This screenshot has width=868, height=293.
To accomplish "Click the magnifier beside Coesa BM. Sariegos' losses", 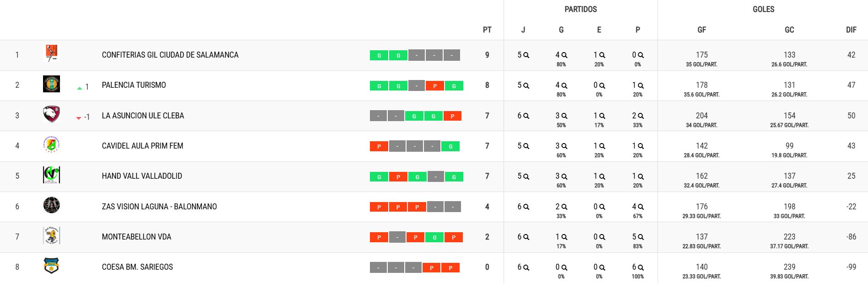I will pyautogui.click(x=641, y=267).
